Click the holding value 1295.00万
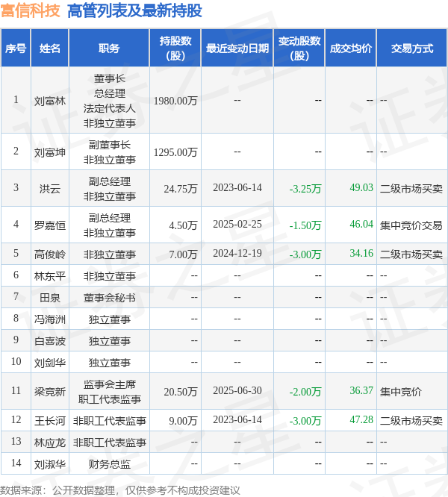Viewport: 448px width, 497px height. (x=175, y=152)
